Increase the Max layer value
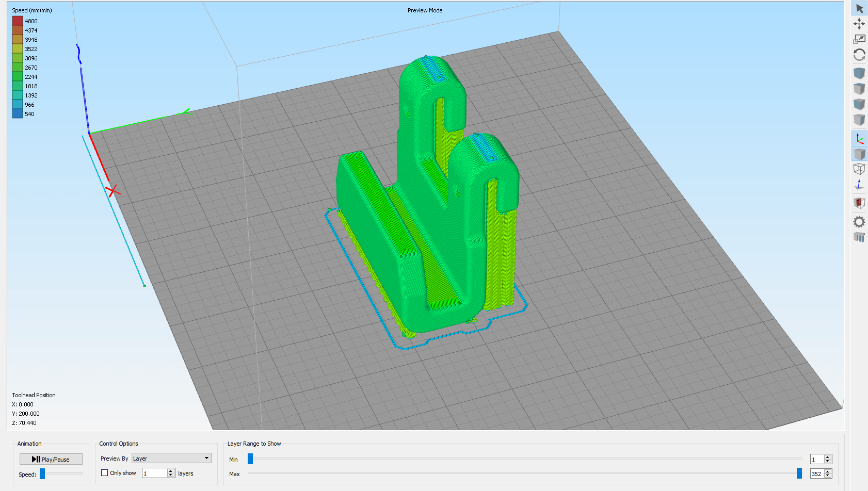This screenshot has height=491, width=868. 828,471
